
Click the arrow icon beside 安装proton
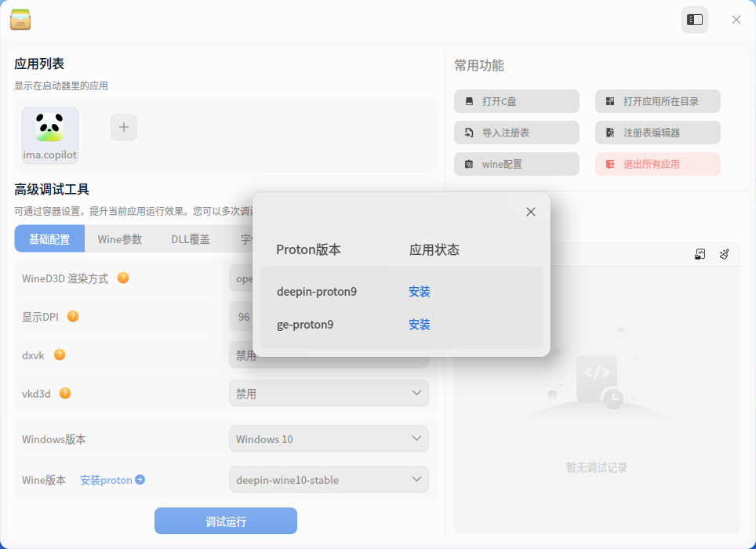(140, 480)
